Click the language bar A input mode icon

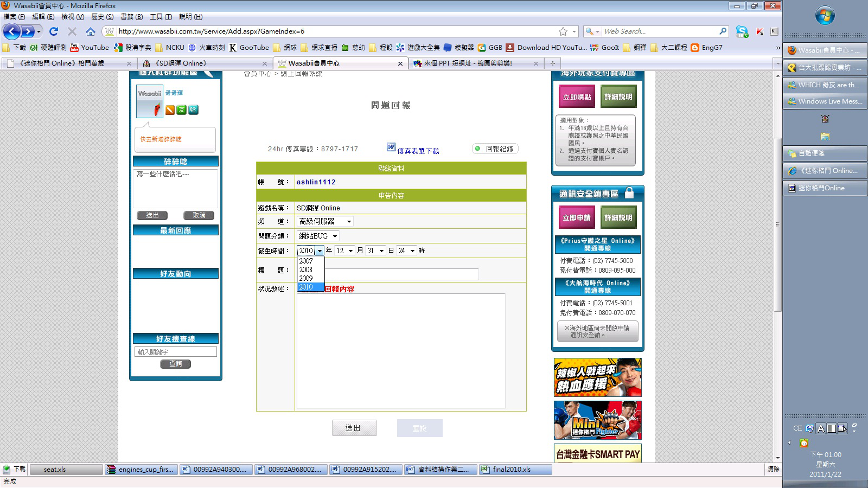(821, 428)
